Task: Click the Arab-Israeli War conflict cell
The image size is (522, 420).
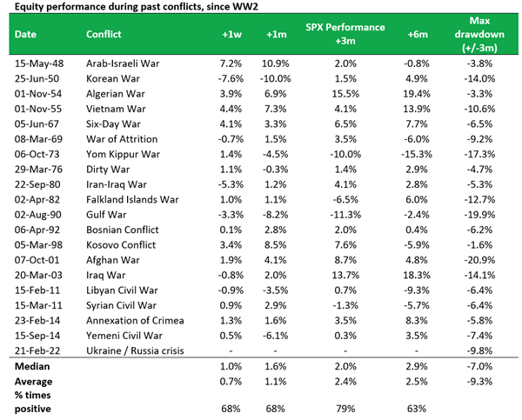Action: point(123,63)
